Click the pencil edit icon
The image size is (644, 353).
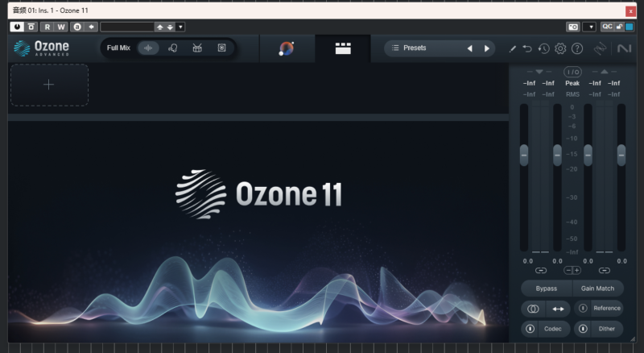[x=512, y=48]
